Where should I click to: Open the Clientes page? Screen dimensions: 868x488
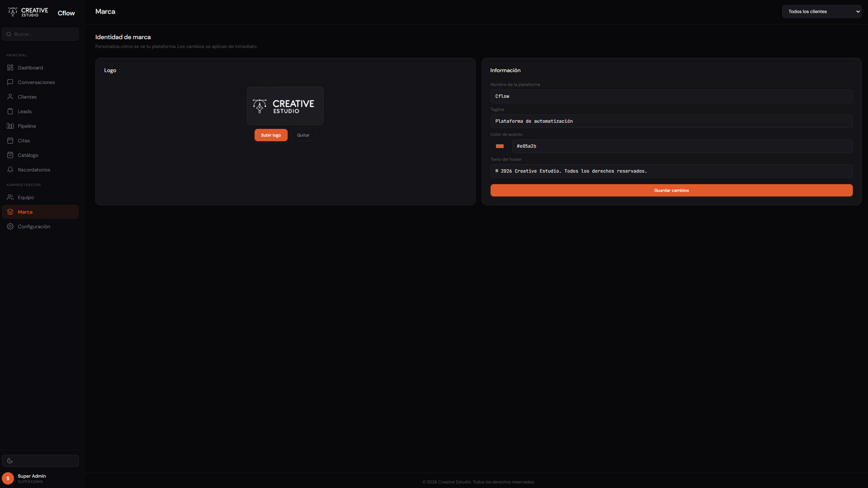[40, 97]
